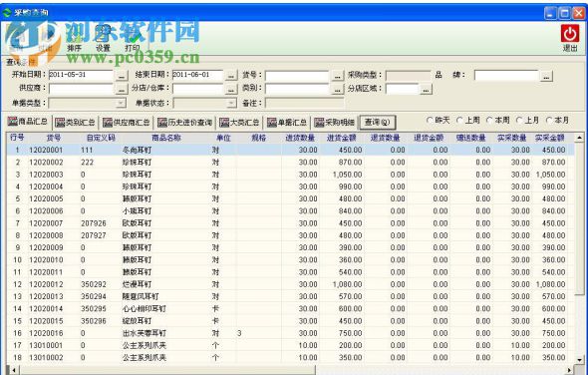Viewport: 588px width, 375px height.
Task: Switch to the 采购明细 tab
Action: pos(335,123)
